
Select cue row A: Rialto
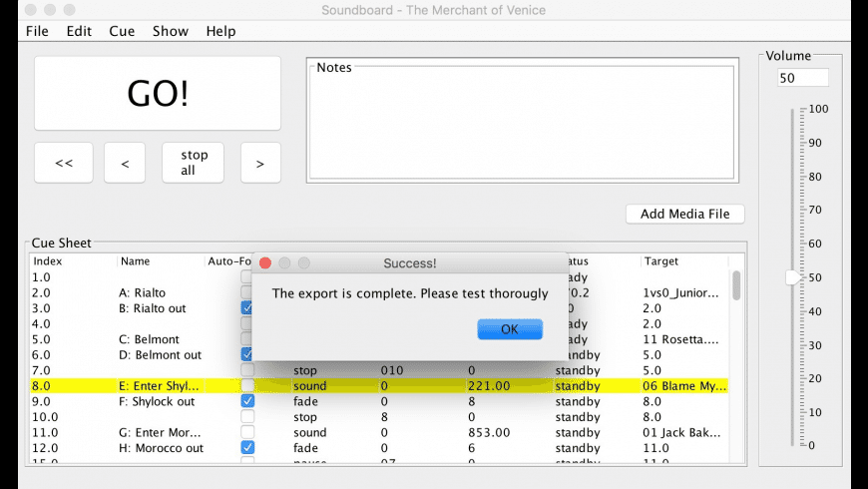[143, 293]
